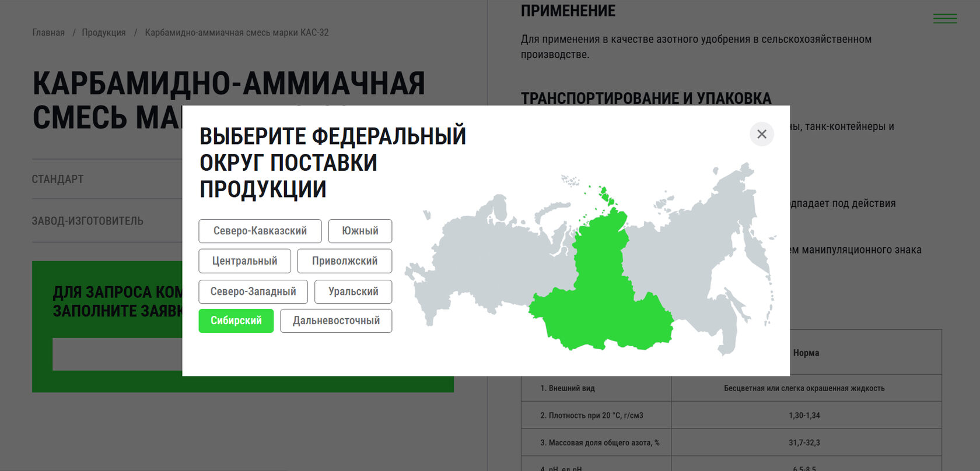980x471 pixels.
Task: Close the federal district selection dialog
Action: tap(761, 134)
